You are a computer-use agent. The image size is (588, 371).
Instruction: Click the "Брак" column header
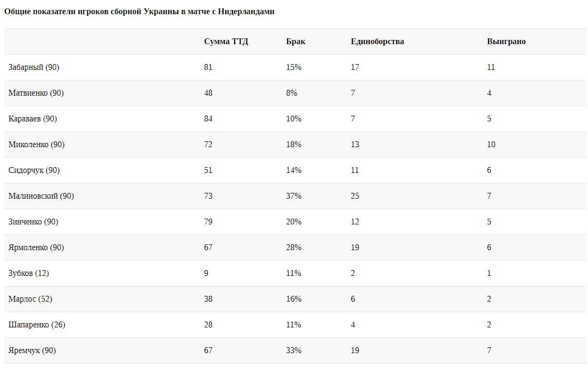[x=296, y=42]
